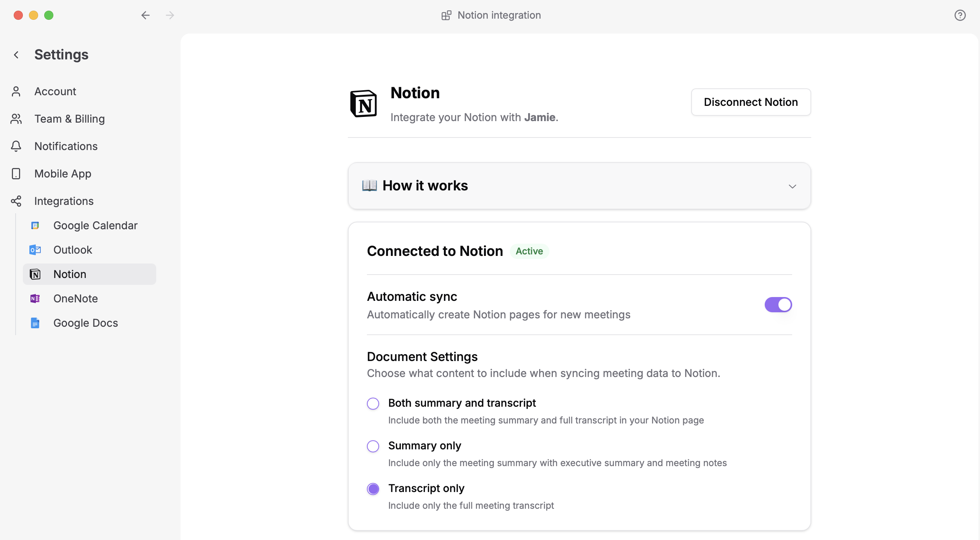Click the Google Docs icon in sidebar
Screen dimensions: 980x540
click(35, 323)
